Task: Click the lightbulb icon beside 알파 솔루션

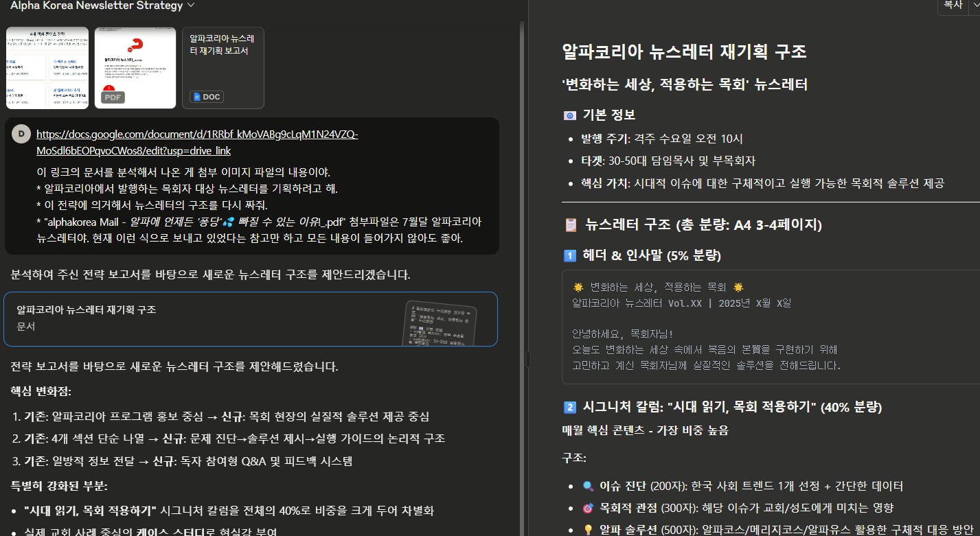Action: (x=588, y=531)
